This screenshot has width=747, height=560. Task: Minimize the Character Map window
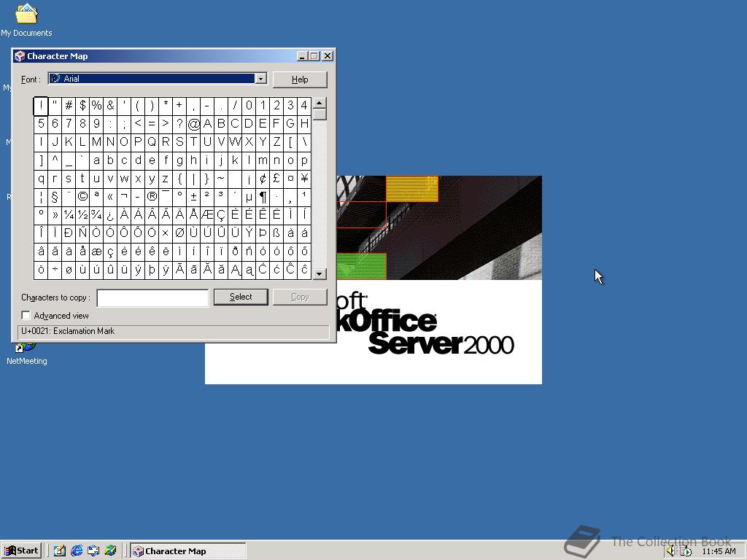302,56
